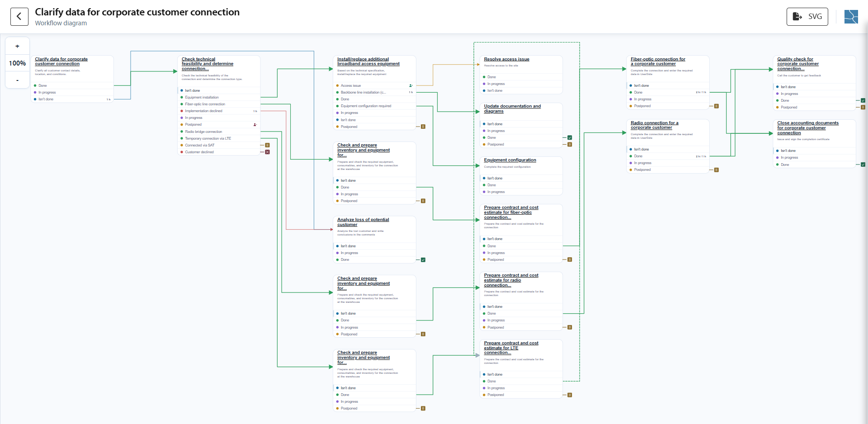The width and height of the screenshot is (868, 424).
Task: Click the blue logo icon top right
Action: (851, 17)
